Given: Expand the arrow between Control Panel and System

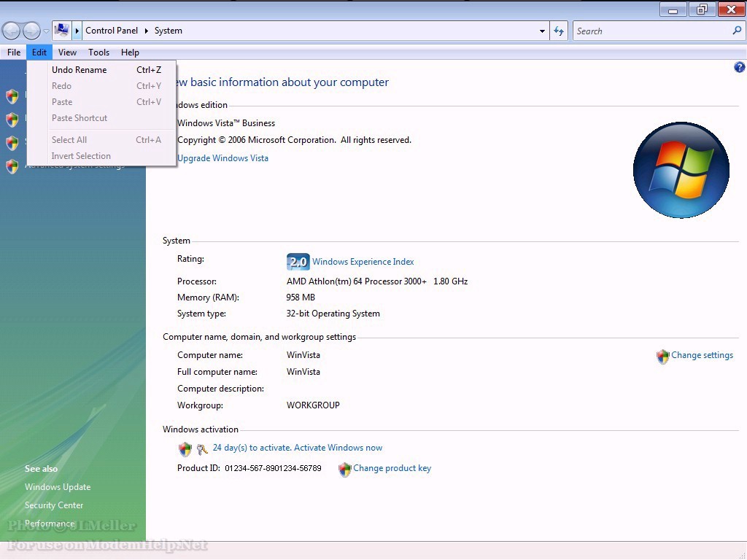Looking at the screenshot, I should [x=146, y=31].
